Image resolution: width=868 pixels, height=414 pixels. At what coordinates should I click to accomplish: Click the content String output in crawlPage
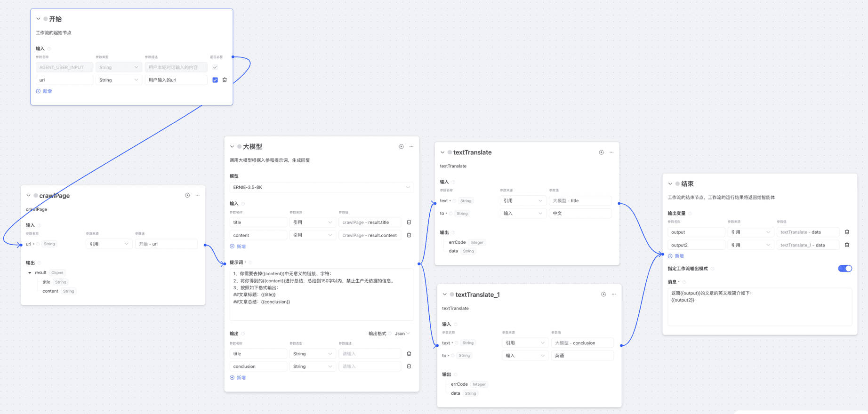click(x=59, y=291)
